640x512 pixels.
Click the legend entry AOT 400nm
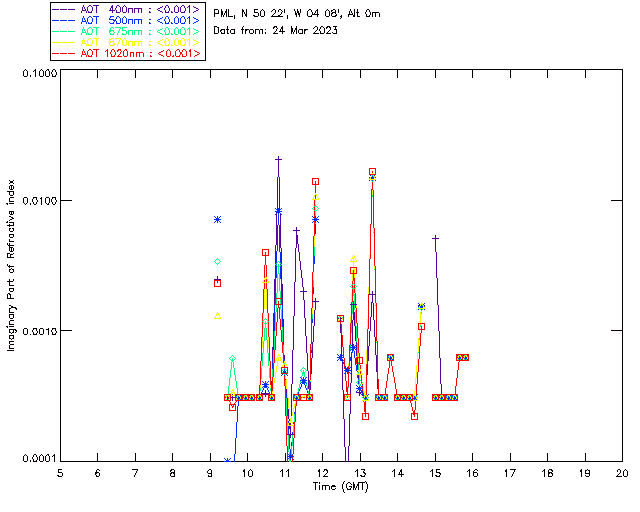(x=126, y=9)
